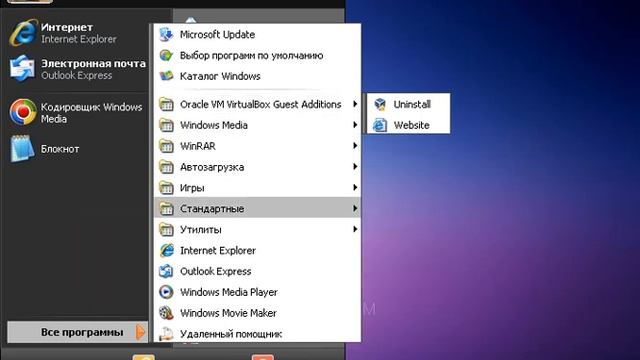Click the Все программы orange arrow

pyautogui.click(x=140, y=332)
